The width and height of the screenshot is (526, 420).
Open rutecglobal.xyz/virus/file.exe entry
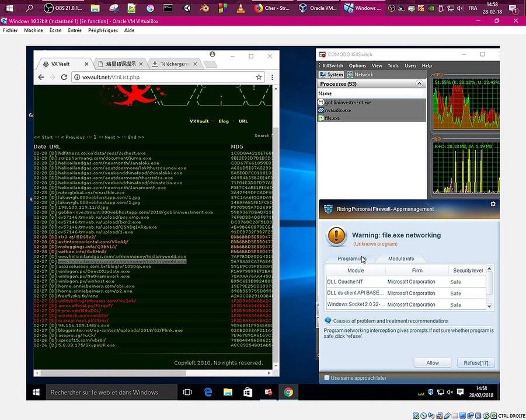click(x=91, y=192)
